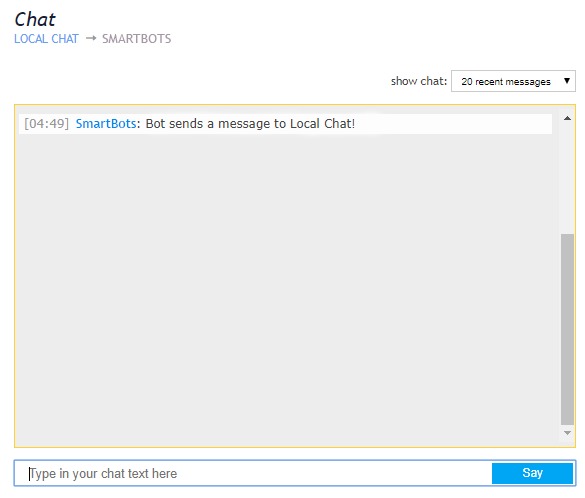Open the show chat messages dropdown
This screenshot has width=585, height=498.
(x=513, y=81)
